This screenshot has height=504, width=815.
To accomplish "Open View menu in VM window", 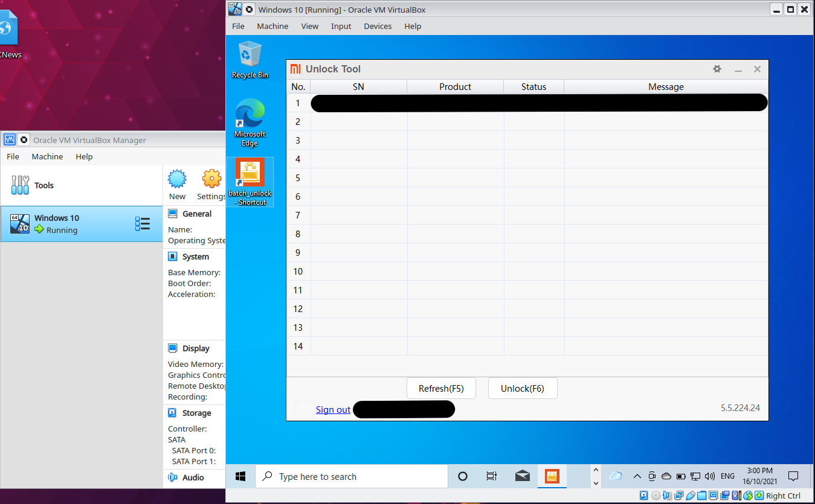I will point(310,26).
